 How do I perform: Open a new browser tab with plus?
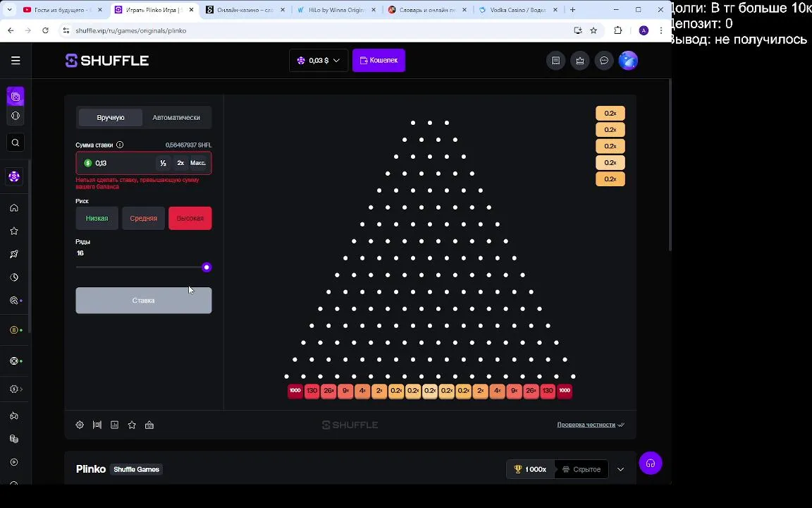[x=573, y=10]
